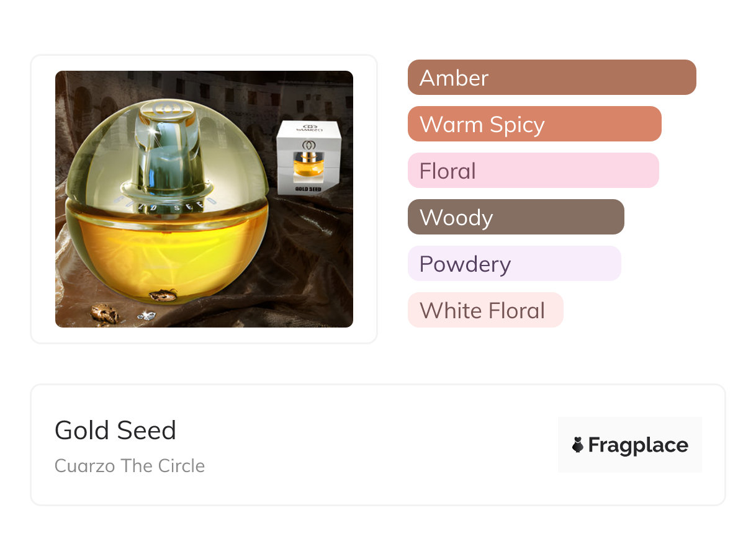The height and width of the screenshot is (536, 756).
Task: Click the Fragplace wordmark text
Action: coord(638,445)
